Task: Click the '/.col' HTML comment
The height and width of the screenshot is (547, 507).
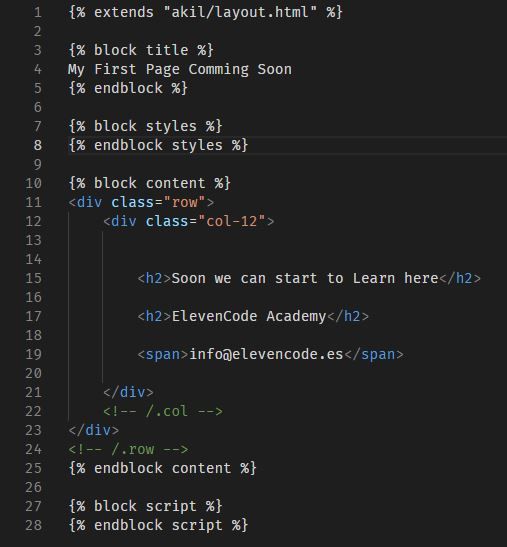Action: click(163, 411)
